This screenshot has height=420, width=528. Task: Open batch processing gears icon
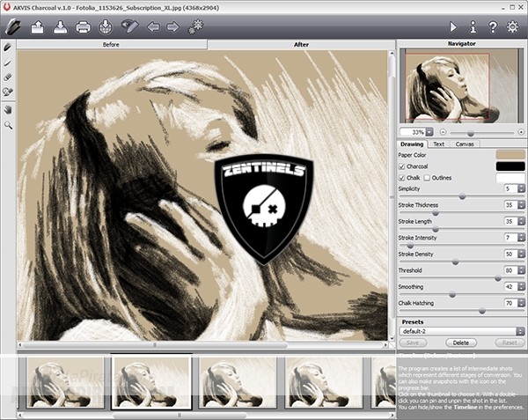[x=195, y=26]
